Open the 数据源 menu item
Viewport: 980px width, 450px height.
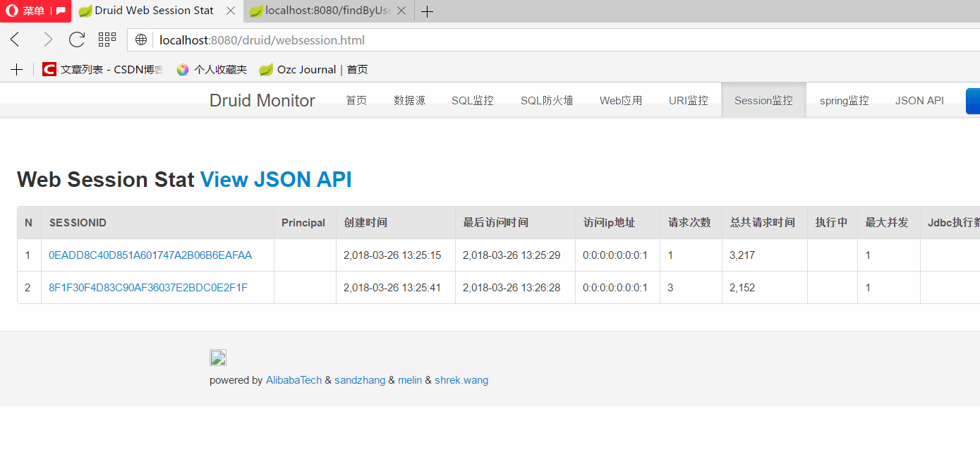coord(409,100)
